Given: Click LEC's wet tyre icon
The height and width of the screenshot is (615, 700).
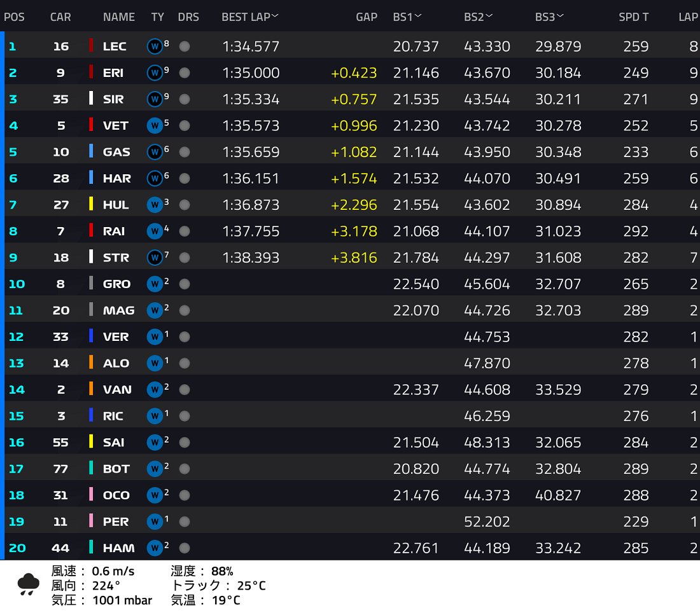Looking at the screenshot, I should tap(155, 46).
